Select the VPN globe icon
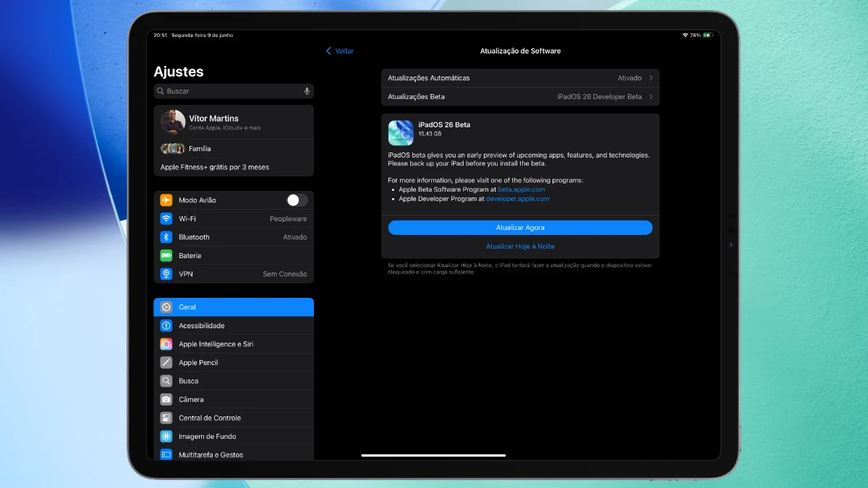 pos(166,274)
